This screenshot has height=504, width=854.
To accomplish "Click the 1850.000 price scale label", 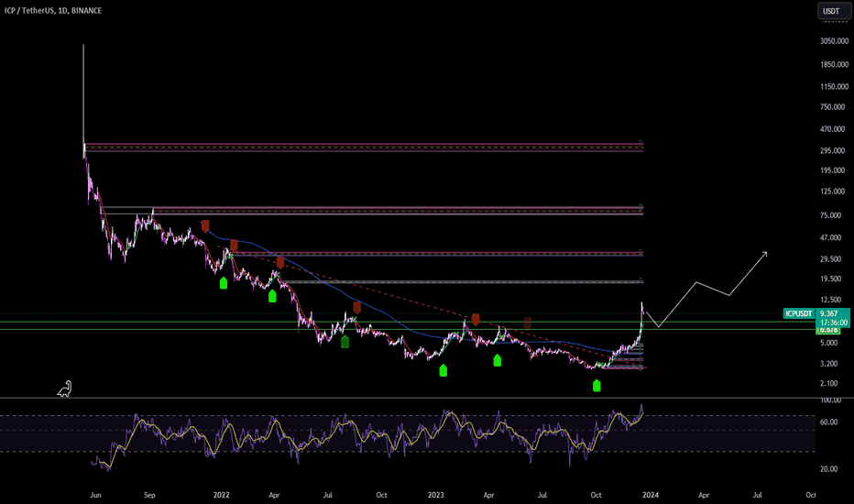I will (x=835, y=64).
